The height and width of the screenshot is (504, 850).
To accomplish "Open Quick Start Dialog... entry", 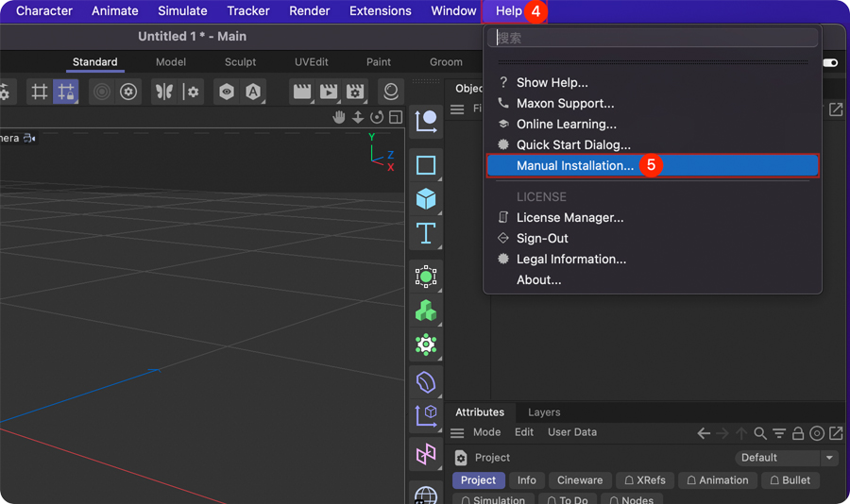I will [x=652, y=144].
